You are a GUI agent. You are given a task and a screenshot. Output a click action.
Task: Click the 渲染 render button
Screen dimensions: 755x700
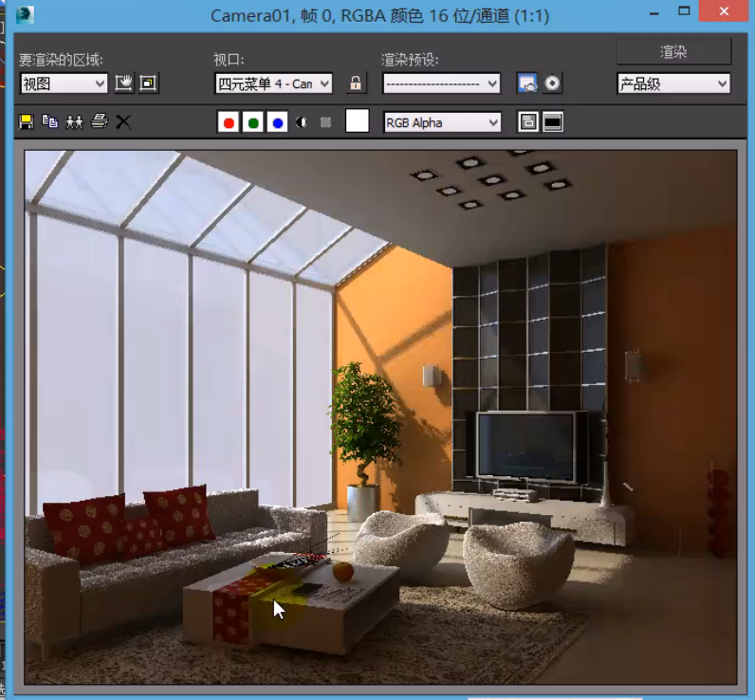(673, 52)
